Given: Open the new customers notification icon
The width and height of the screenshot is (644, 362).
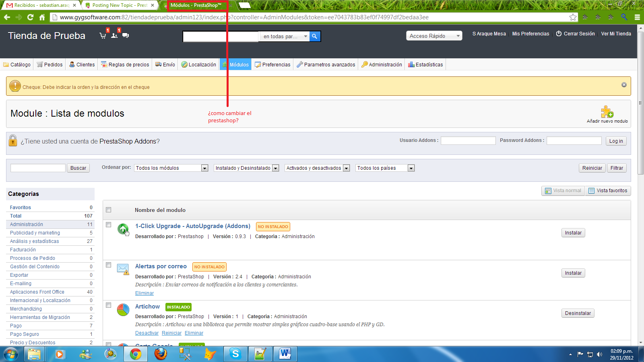Looking at the screenshot, I should (114, 35).
